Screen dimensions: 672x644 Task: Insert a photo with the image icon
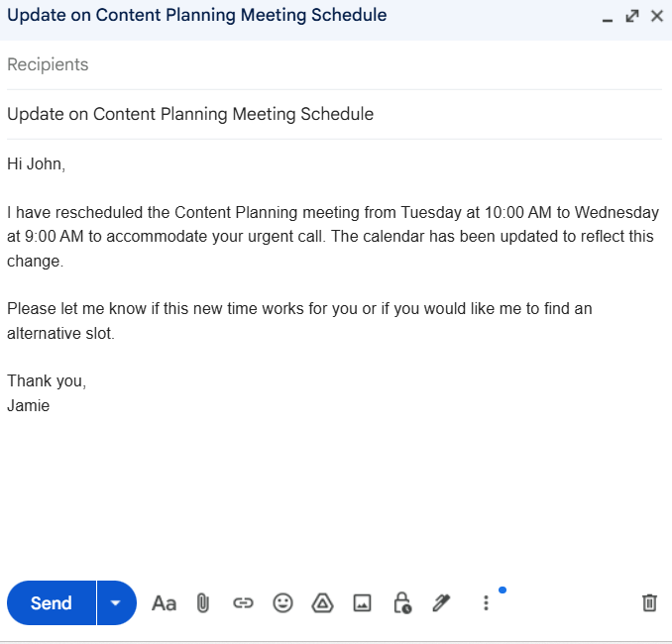(362, 602)
